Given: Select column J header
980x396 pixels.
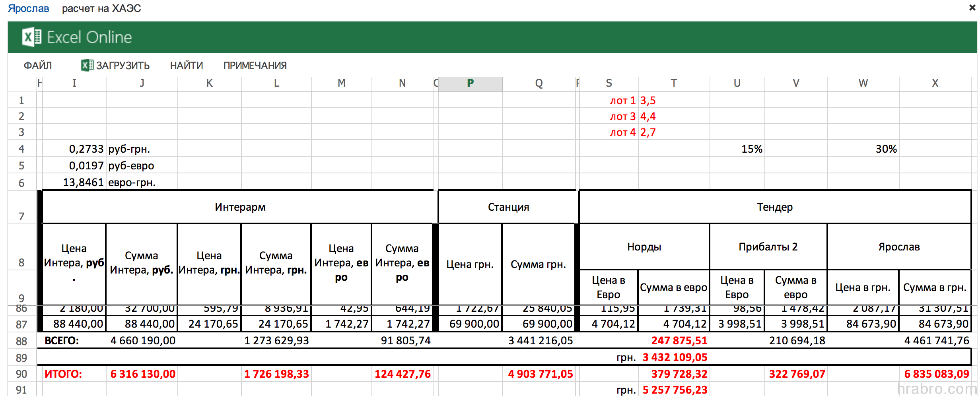Looking at the screenshot, I should pos(142,83).
